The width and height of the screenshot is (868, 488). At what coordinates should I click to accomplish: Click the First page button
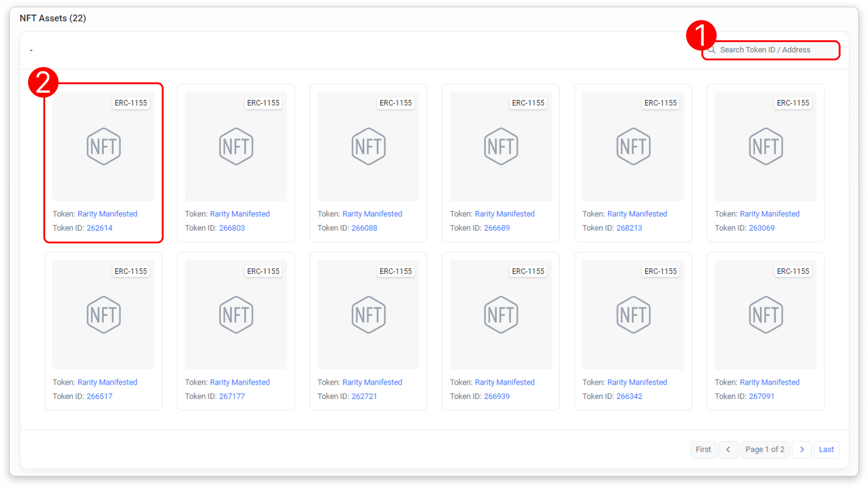pyautogui.click(x=703, y=449)
